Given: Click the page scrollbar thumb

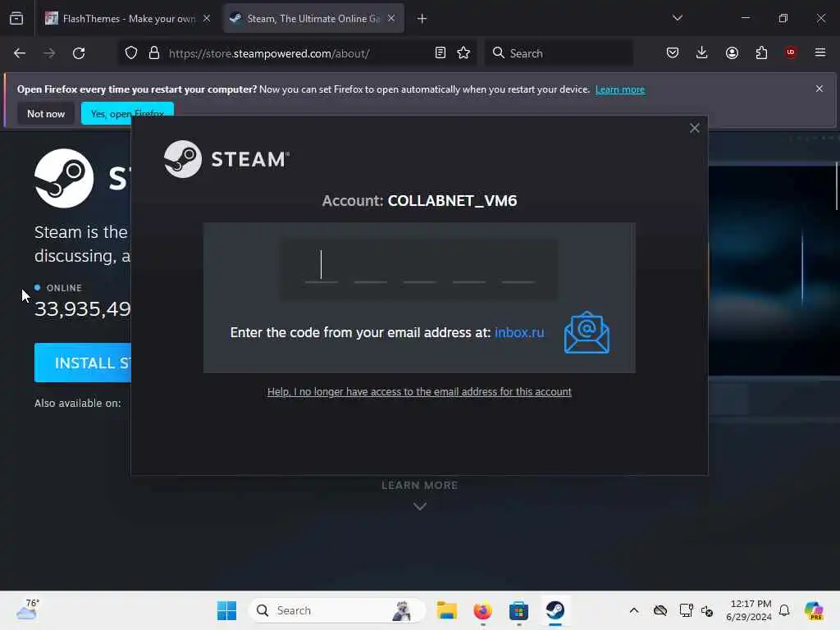Looking at the screenshot, I should point(837,185).
